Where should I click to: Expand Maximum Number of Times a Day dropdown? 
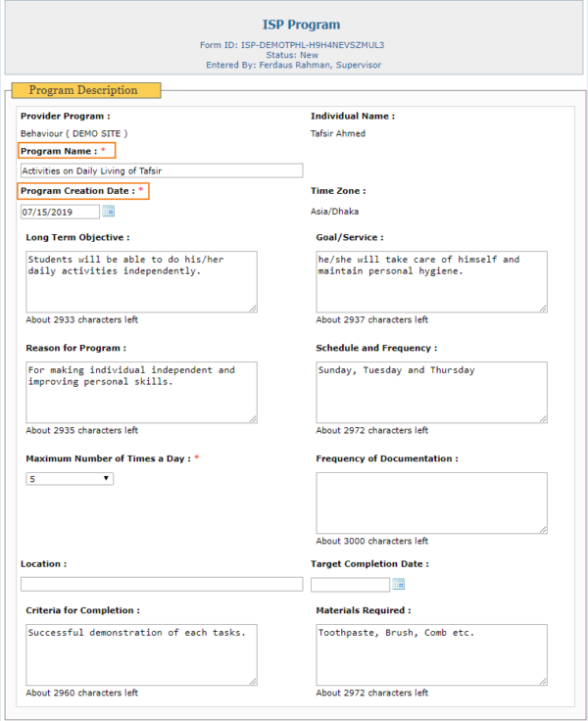click(x=69, y=479)
